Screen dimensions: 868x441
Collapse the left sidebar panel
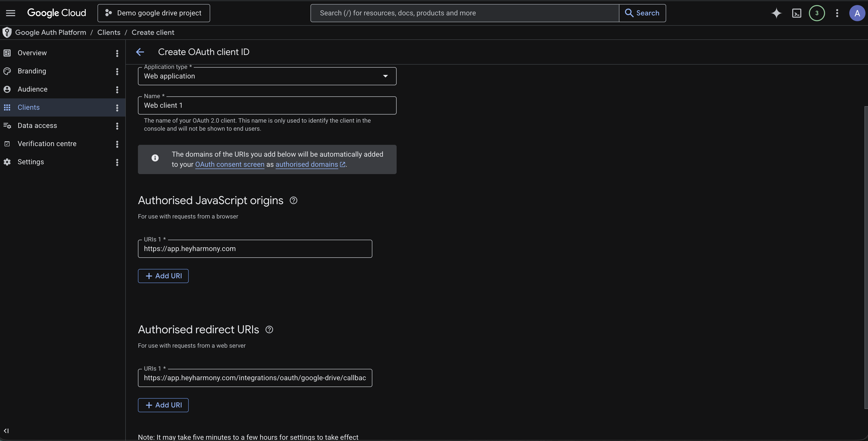click(x=6, y=431)
